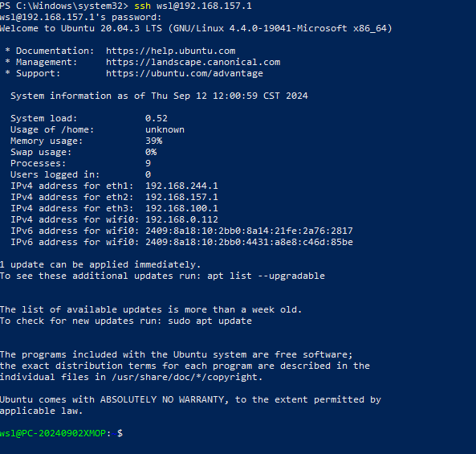Click the password prompt line
This screenshot has height=454, width=476.
click(80, 17)
